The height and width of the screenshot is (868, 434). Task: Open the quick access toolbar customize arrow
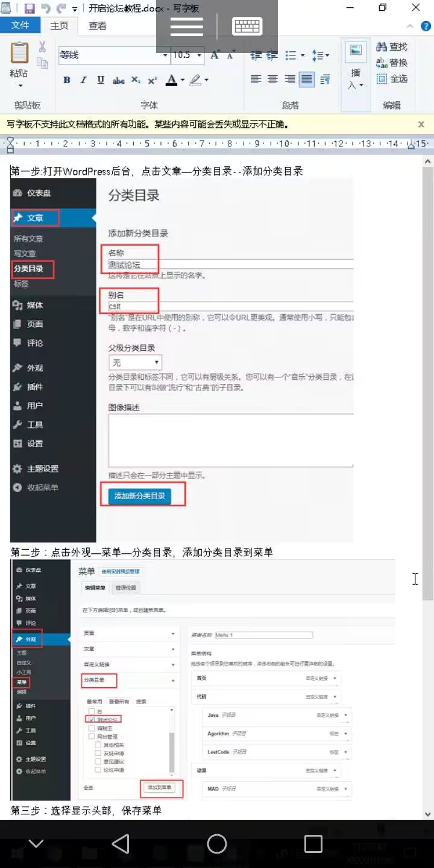point(75,9)
